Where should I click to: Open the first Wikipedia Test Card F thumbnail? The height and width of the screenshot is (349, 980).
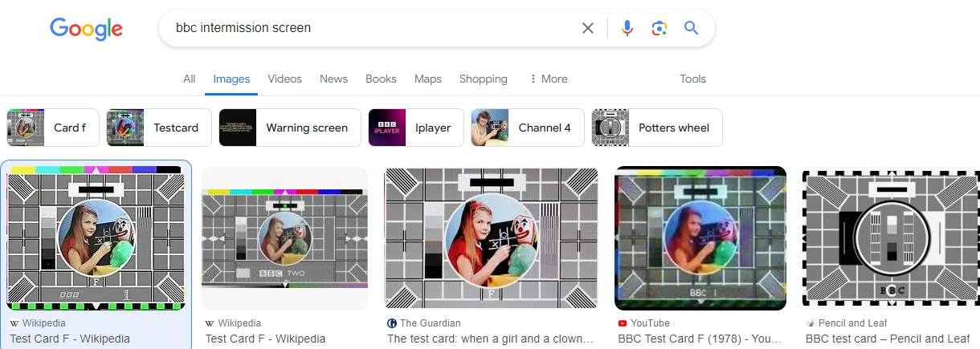pyautogui.click(x=96, y=237)
